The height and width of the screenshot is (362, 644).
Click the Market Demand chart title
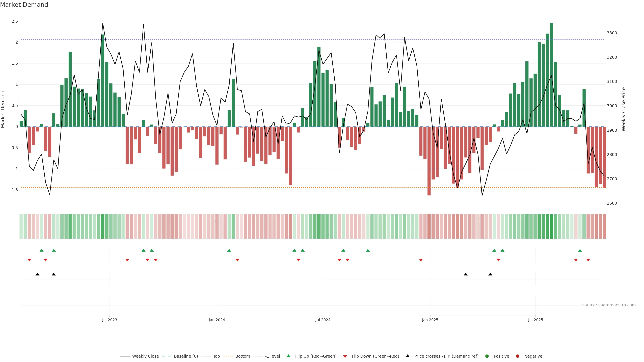pyautogui.click(x=24, y=5)
